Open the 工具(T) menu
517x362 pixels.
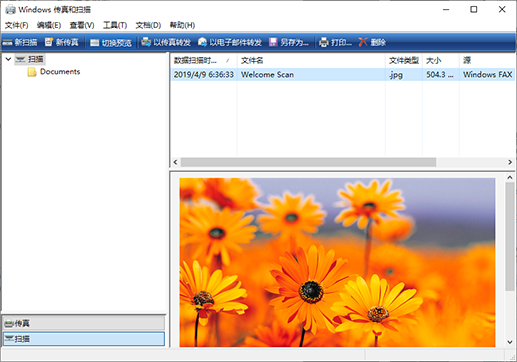115,25
